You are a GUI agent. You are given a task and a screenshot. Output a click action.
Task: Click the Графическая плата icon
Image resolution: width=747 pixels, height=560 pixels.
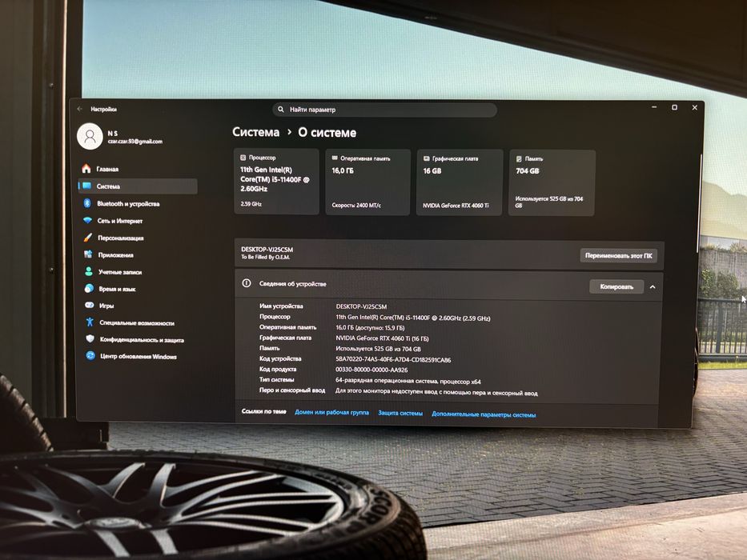427,158
